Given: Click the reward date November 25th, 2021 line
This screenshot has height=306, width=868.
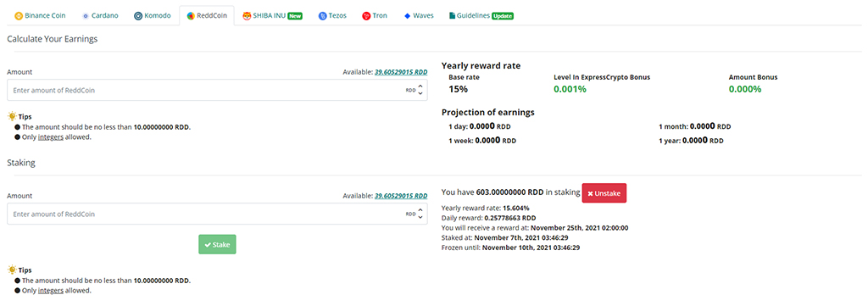Looking at the screenshot, I should 535,228.
